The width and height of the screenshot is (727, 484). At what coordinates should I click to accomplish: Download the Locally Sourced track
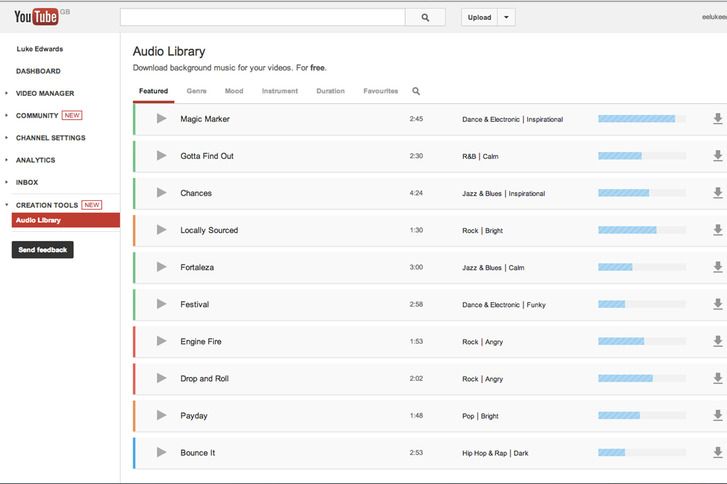coord(717,230)
